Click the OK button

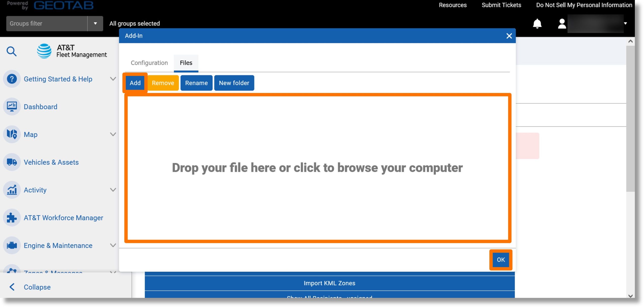click(x=500, y=260)
